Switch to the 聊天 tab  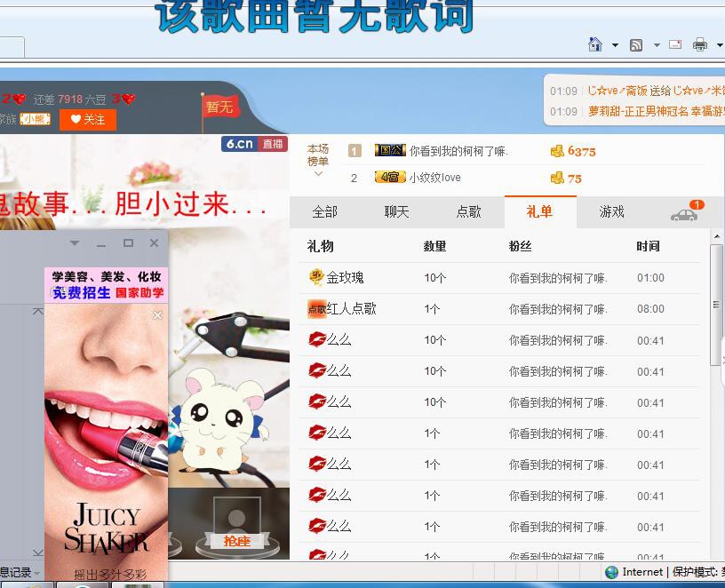coord(397,212)
